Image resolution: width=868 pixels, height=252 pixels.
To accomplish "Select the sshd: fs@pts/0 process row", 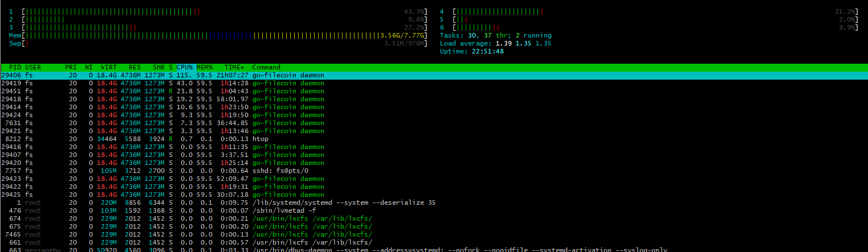I will [434, 171].
